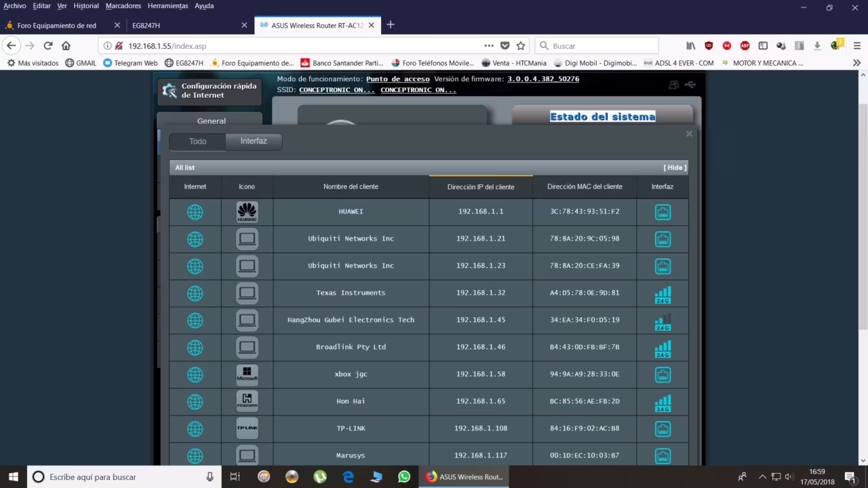Image resolution: width=868 pixels, height=488 pixels.
Task: Open Windows Task View
Action: point(235,476)
